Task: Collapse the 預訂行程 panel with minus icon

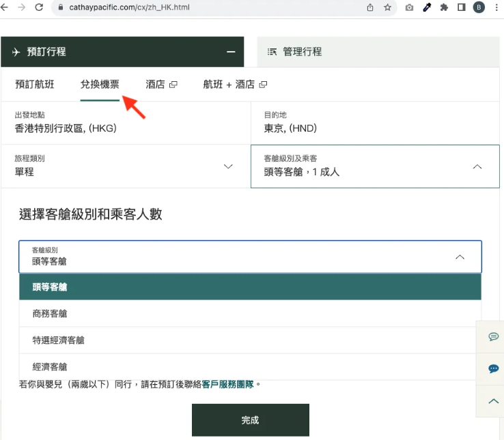Action: coord(231,52)
